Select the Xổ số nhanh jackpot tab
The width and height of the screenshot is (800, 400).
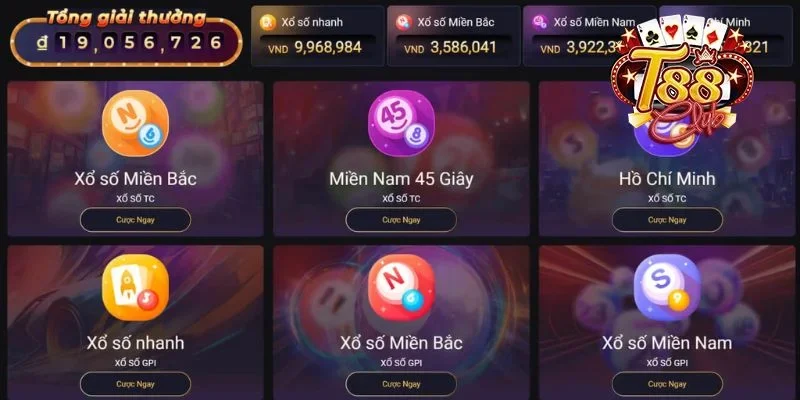pos(318,36)
